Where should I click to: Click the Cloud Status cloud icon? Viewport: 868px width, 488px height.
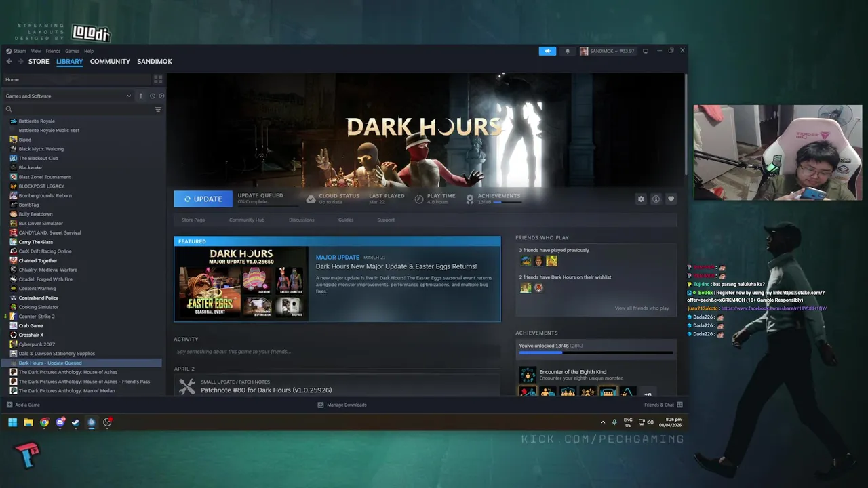[x=311, y=199]
